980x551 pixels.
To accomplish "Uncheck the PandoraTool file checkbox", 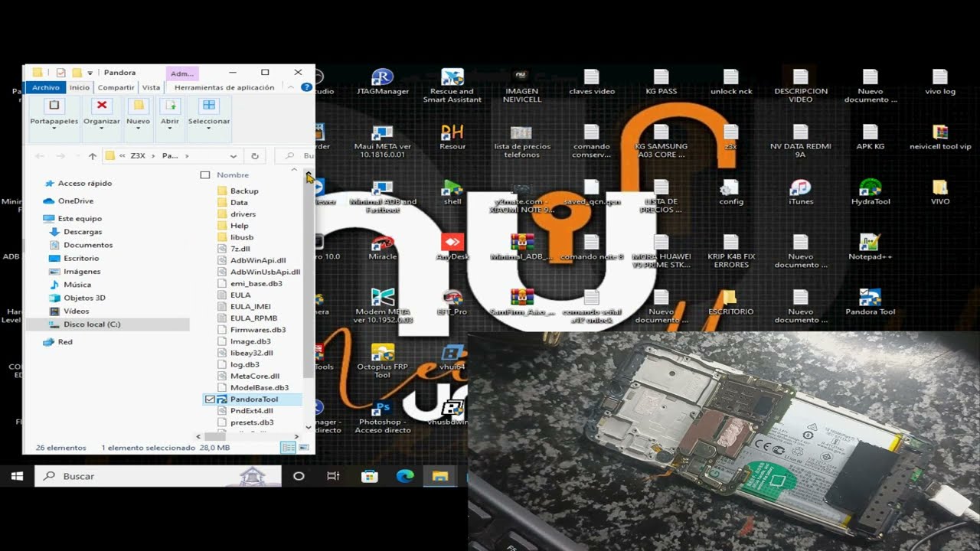I will tap(210, 399).
